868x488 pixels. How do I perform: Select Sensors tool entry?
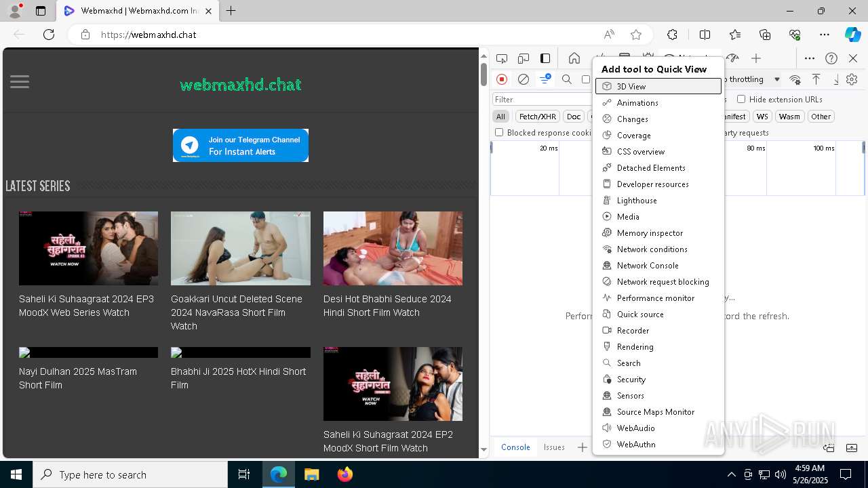pyautogui.click(x=658, y=395)
